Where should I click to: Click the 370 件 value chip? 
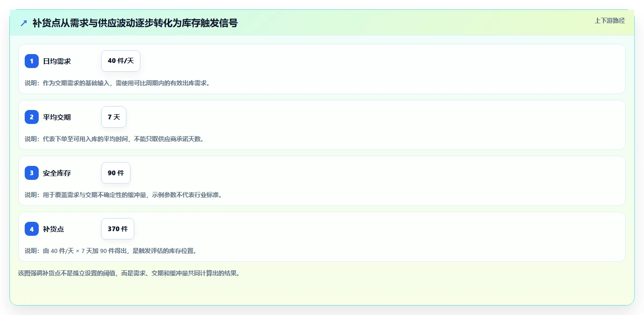pyautogui.click(x=118, y=229)
